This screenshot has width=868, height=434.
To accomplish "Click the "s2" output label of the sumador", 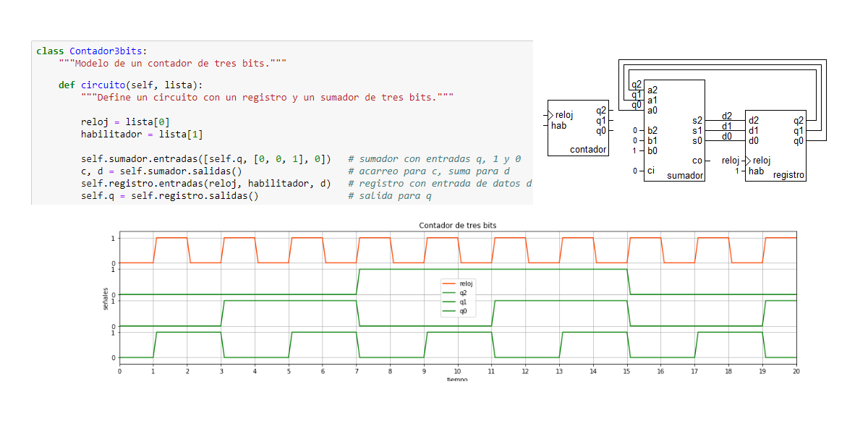I will (x=697, y=120).
